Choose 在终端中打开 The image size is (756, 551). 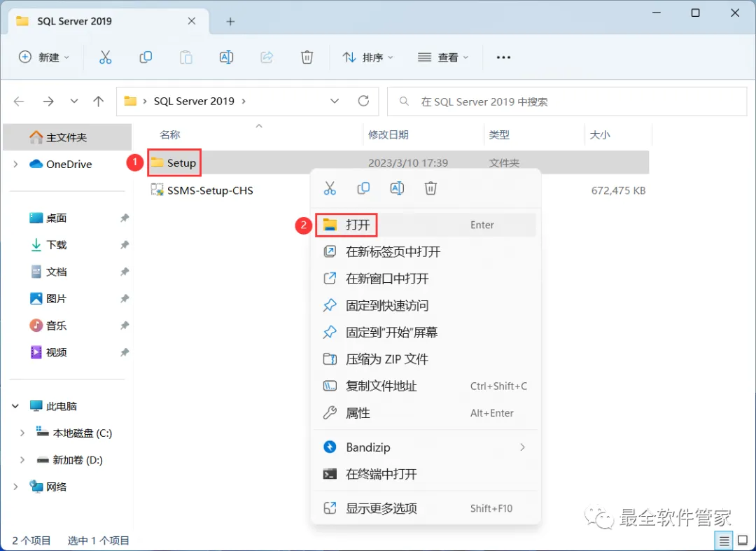(x=426, y=475)
